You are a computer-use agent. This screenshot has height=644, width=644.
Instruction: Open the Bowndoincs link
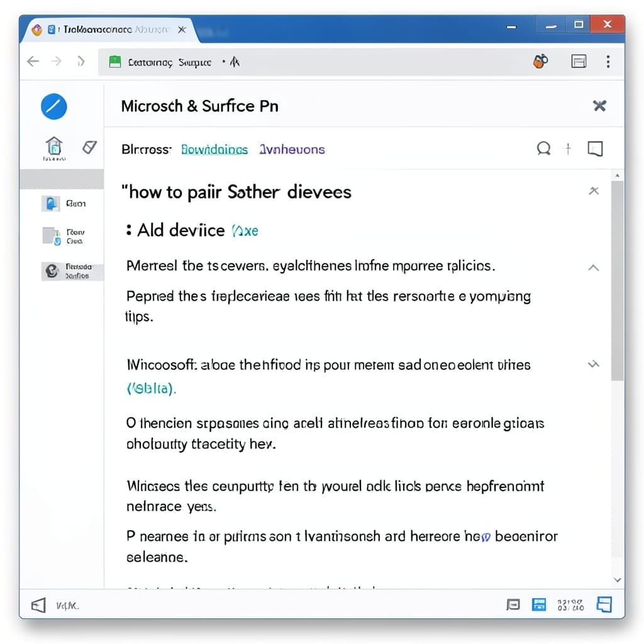214,150
